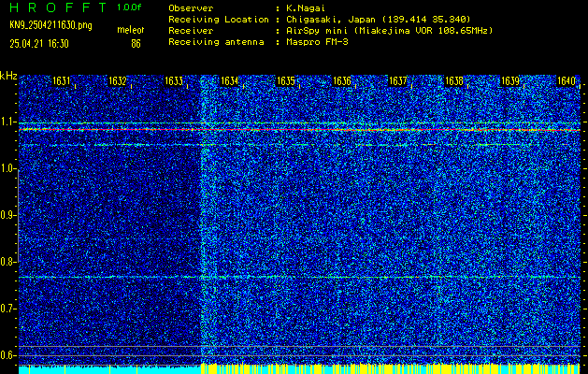
Task: Click the cyan noise-level bar at bottom left
Action: (x=110, y=370)
